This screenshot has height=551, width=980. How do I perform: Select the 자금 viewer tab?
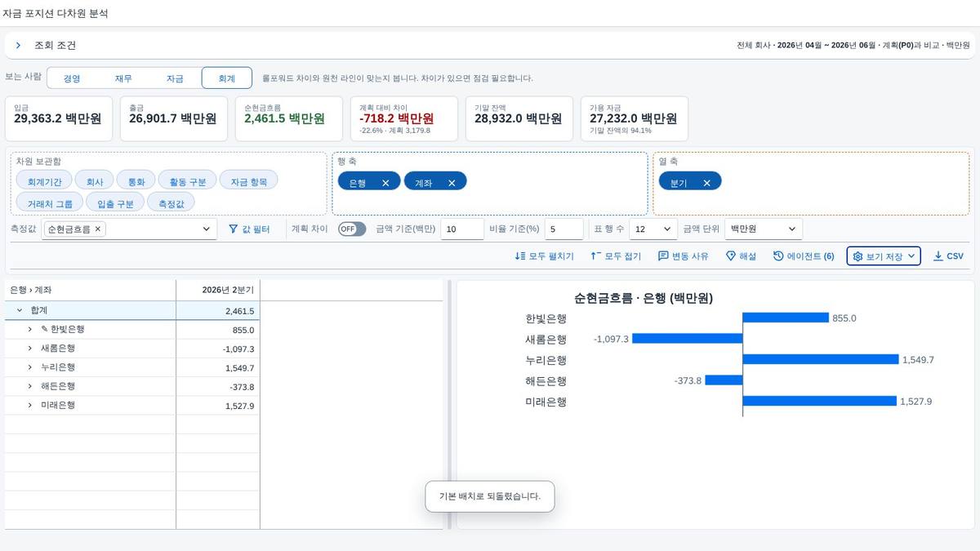(175, 78)
